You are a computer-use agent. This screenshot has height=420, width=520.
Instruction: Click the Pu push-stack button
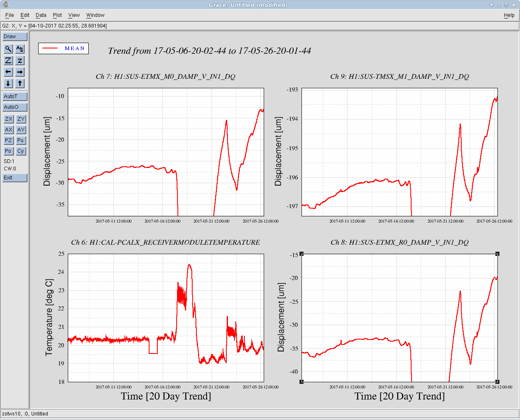[x=21, y=140]
